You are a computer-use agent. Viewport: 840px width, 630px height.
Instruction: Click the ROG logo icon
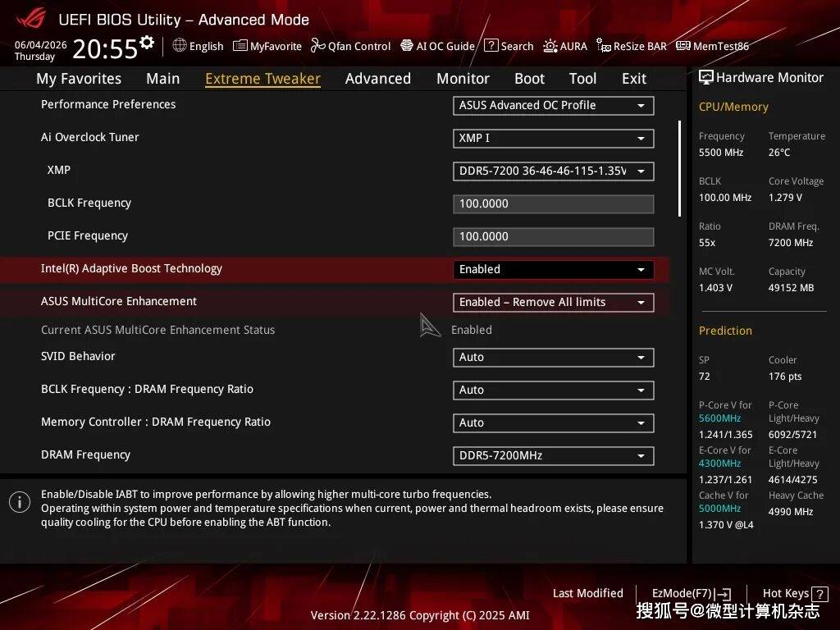tap(31, 19)
